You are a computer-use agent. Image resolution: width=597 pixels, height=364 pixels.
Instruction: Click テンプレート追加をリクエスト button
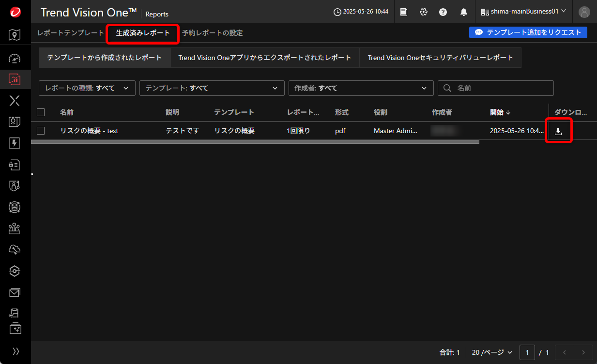tap(528, 32)
